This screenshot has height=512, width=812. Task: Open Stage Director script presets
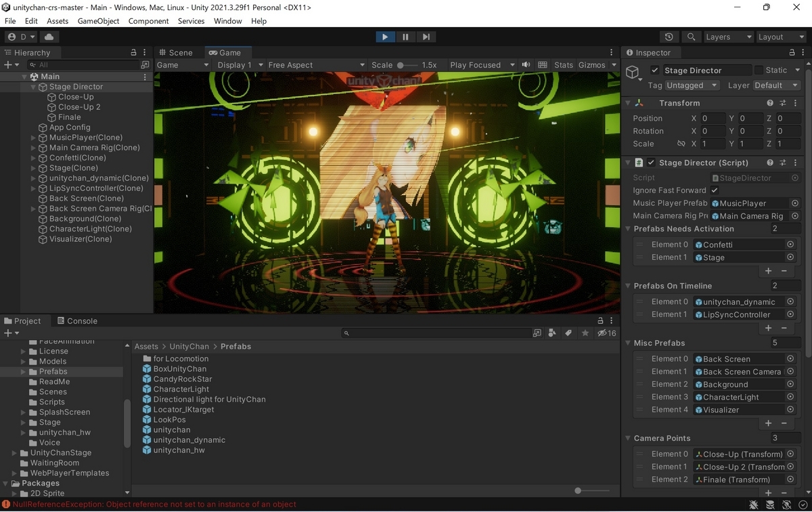[x=783, y=163]
